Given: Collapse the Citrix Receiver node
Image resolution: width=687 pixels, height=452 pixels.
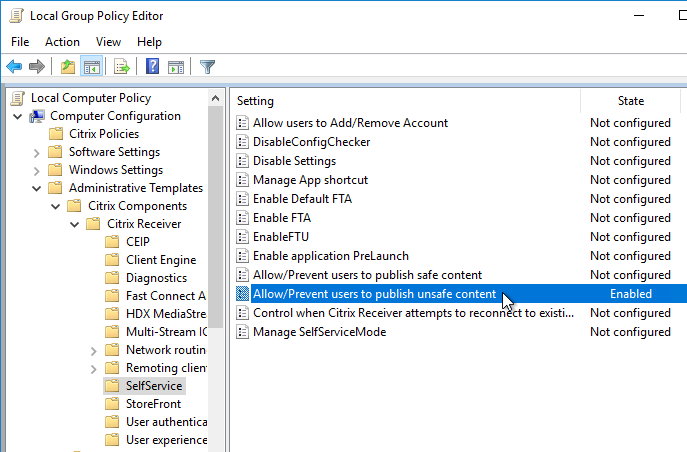Looking at the screenshot, I should [x=75, y=224].
